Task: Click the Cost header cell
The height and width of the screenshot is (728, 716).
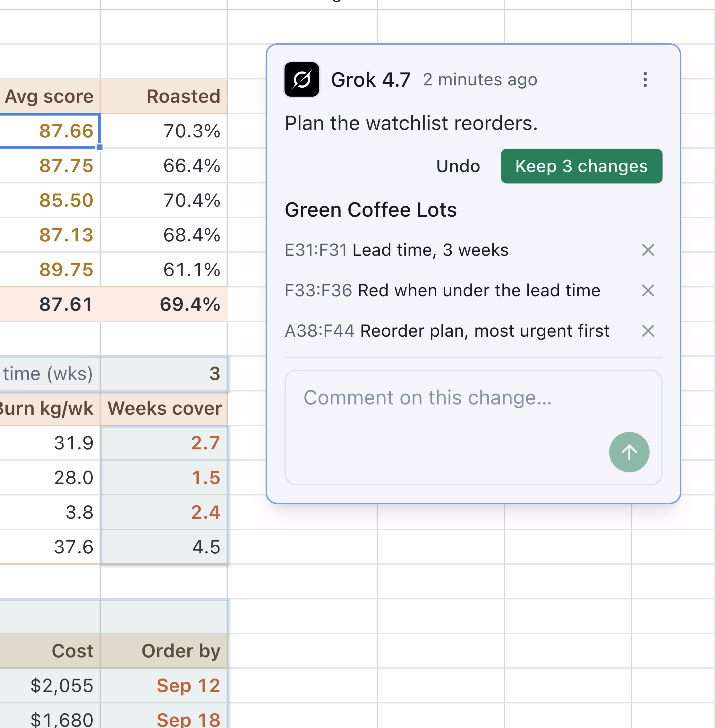Action: pyautogui.click(x=50, y=651)
